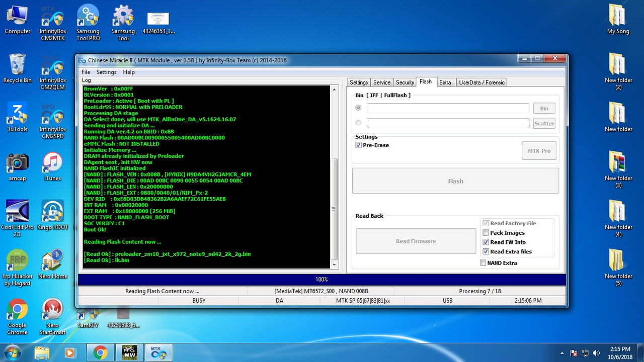Show hidden system tray icons
The height and width of the screenshot is (362, 644).
[x=562, y=353]
